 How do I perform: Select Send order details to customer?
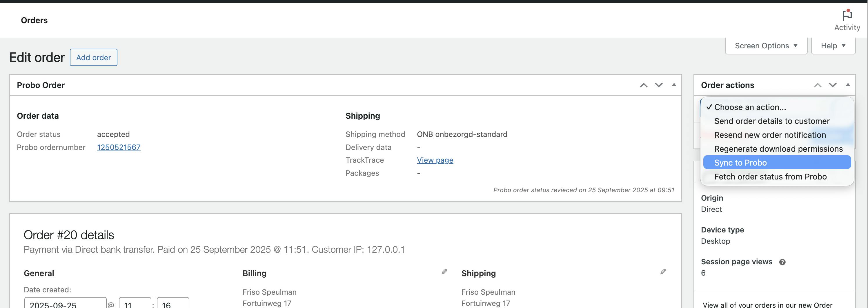coord(772,121)
